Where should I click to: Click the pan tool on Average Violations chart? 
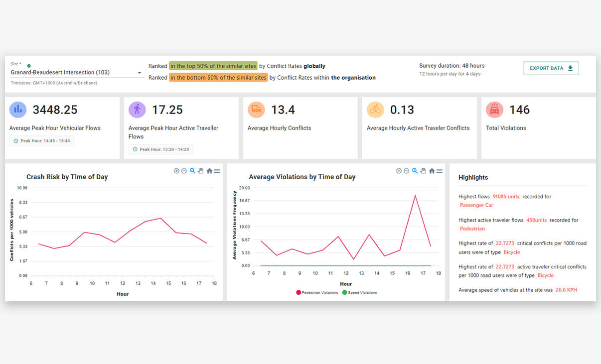423,171
